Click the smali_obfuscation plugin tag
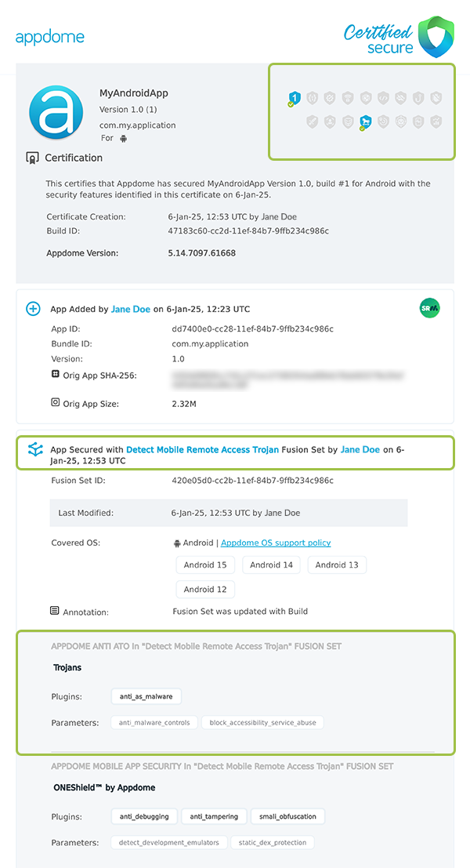Image resolution: width=470 pixels, height=868 pixels. pos(288,816)
